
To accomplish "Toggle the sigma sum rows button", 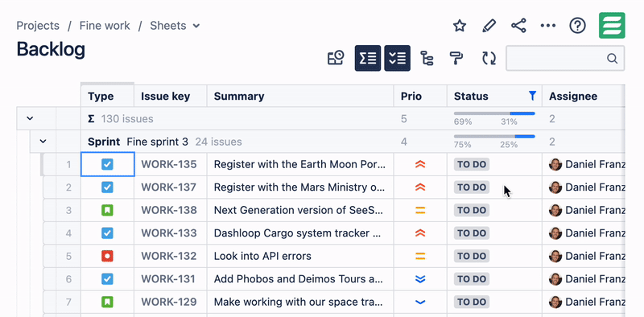I will coord(368,58).
